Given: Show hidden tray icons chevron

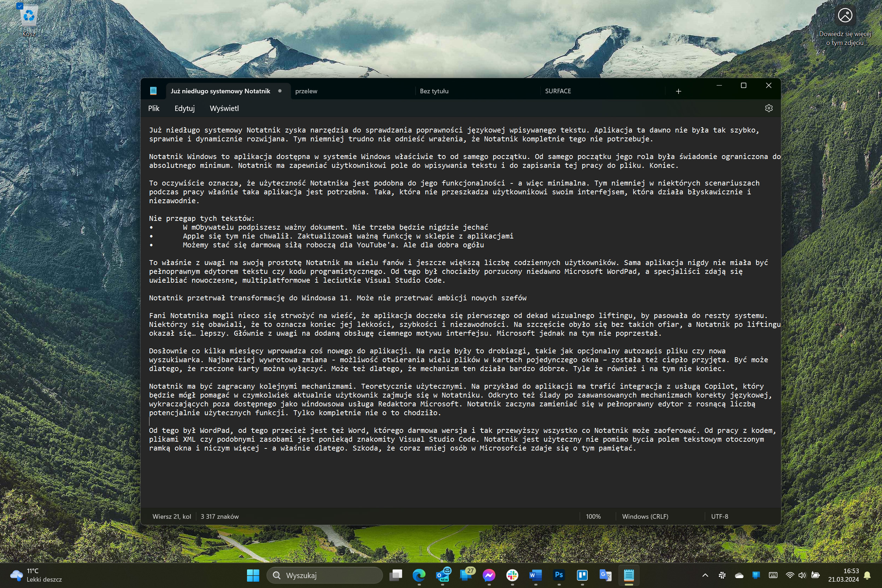Looking at the screenshot, I should [x=705, y=575].
